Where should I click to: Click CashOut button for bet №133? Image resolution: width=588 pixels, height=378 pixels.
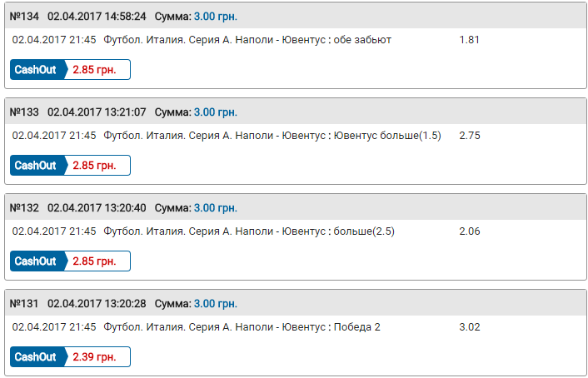pyautogui.click(x=70, y=165)
